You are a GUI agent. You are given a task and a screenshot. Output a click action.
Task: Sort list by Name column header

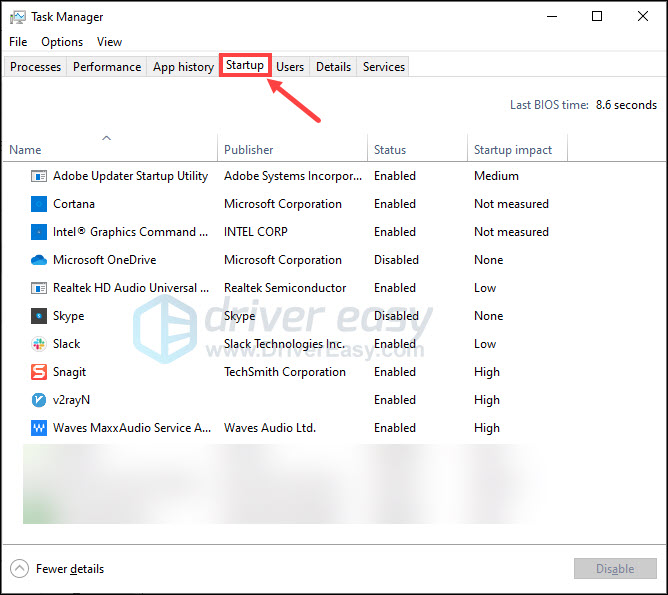26,150
